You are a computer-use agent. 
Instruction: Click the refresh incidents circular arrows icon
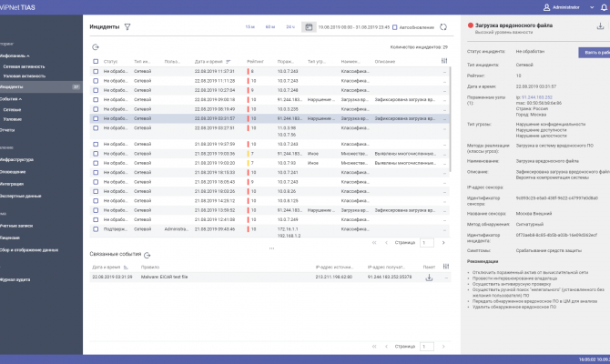[x=443, y=26]
